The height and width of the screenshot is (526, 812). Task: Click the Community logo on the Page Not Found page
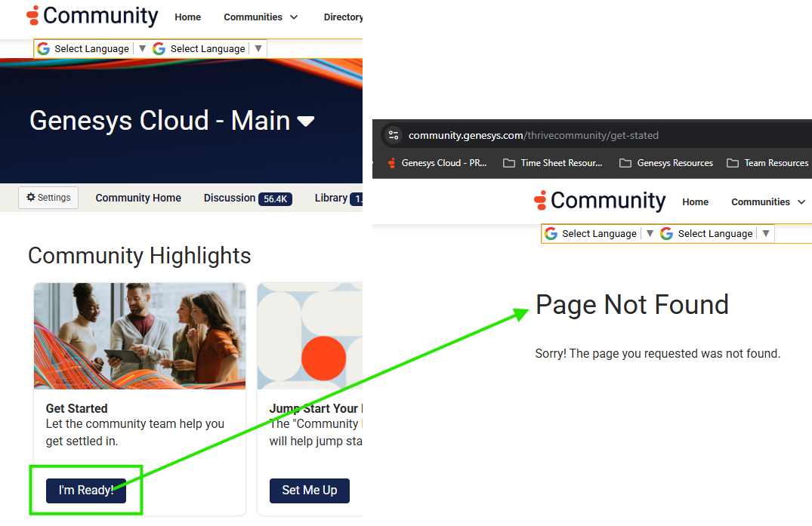[x=600, y=201]
